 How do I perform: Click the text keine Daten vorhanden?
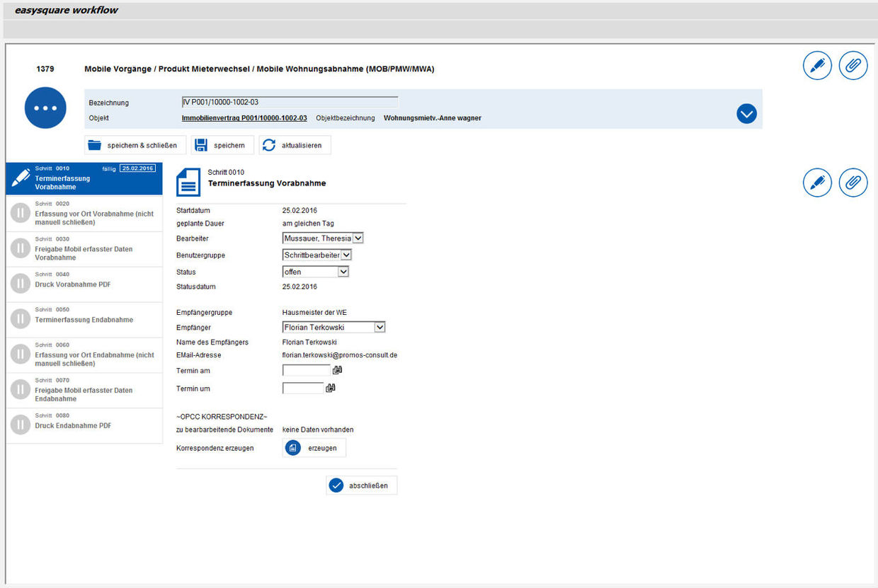point(318,430)
